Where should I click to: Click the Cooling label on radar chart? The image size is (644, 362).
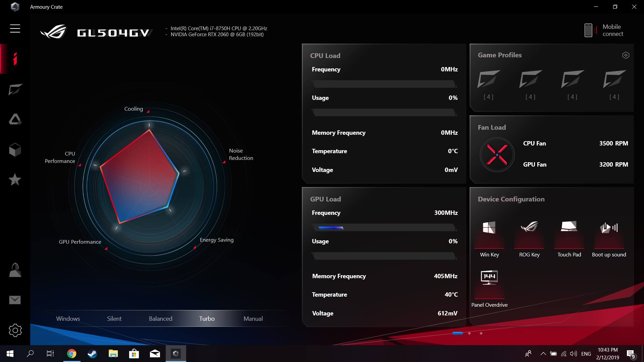coord(133,109)
